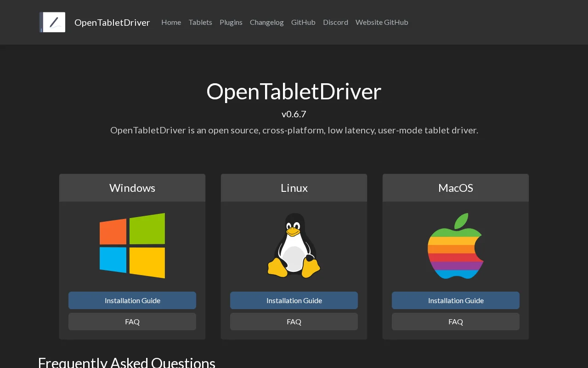This screenshot has height=368, width=588.
Task: Click the Linux card header
Action: click(294, 188)
